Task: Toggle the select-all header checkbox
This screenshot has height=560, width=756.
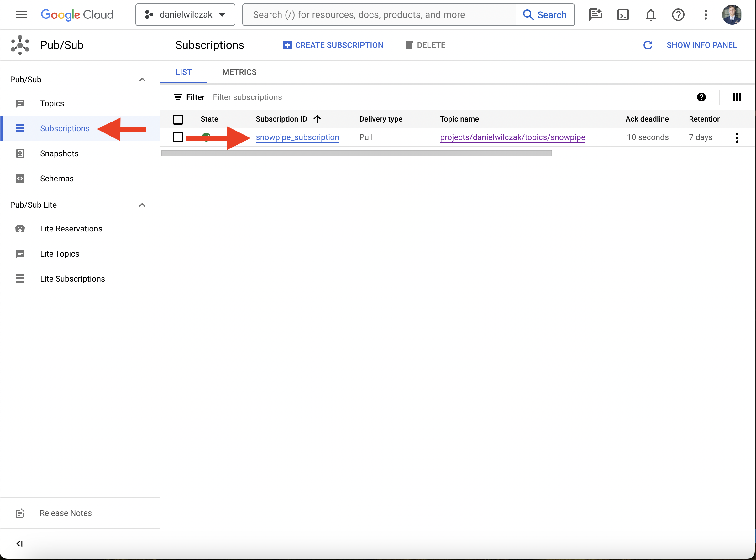Action: coord(178,119)
